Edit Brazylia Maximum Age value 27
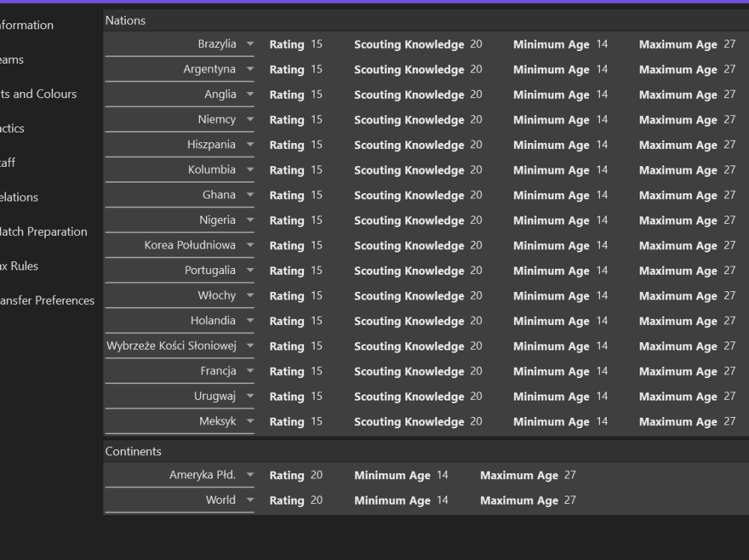The image size is (749, 560). pos(730,44)
